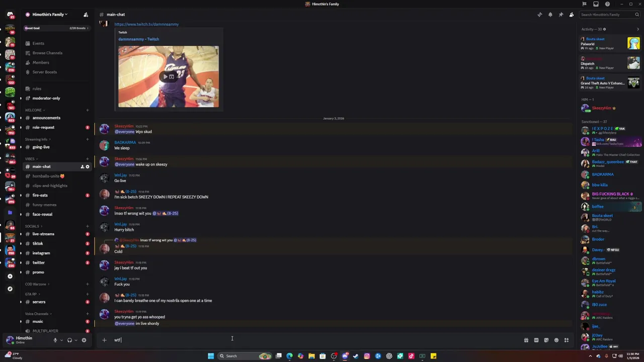The width and height of the screenshot is (644, 362).
Task: Collapse the WELCOME category
Action: pyautogui.click(x=35, y=110)
